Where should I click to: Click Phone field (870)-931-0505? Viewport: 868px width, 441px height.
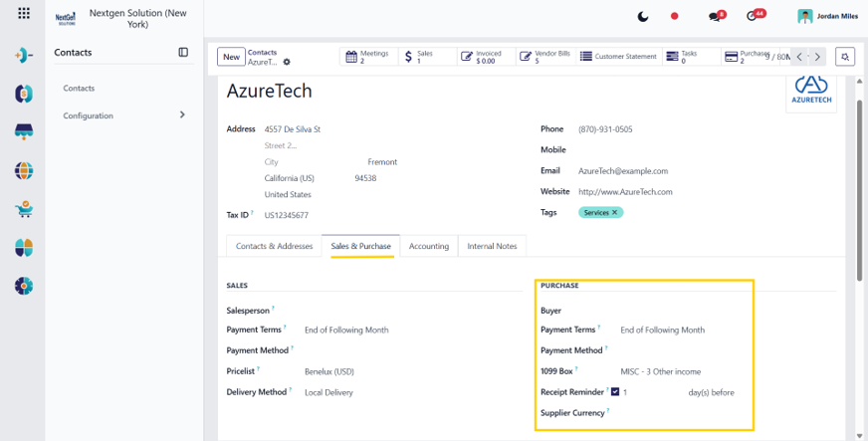click(x=605, y=129)
